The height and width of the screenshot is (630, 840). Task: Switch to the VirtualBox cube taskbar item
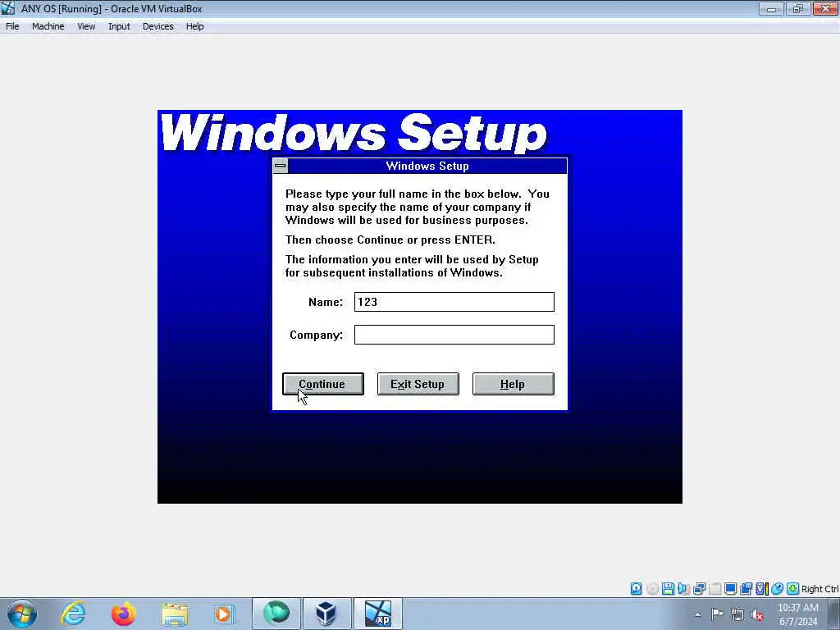326,614
